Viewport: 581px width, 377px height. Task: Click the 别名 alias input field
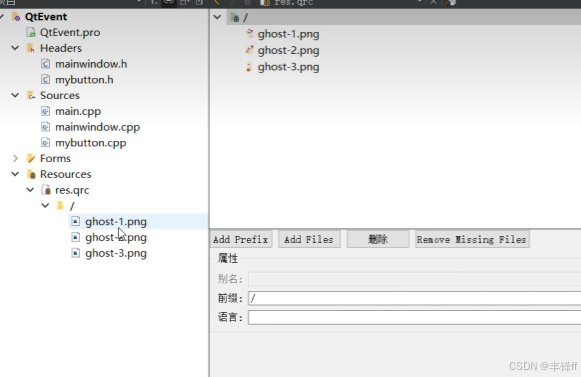[415, 279]
